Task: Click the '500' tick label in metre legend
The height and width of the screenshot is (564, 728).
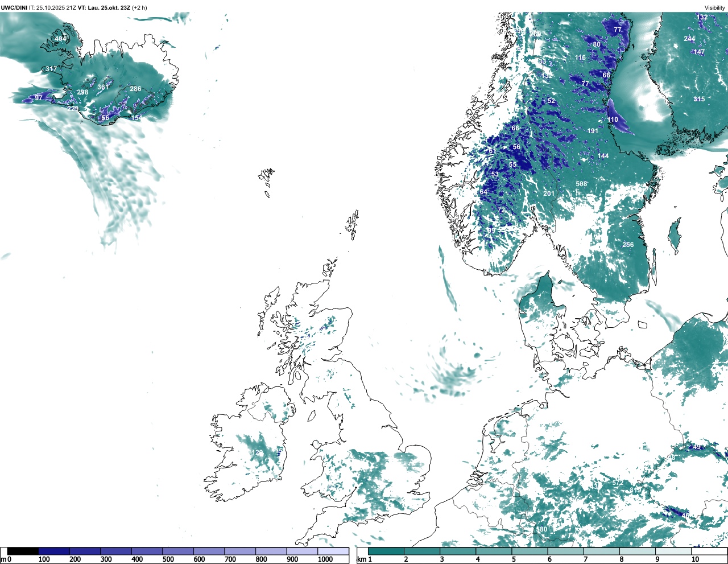Action: [x=168, y=559]
